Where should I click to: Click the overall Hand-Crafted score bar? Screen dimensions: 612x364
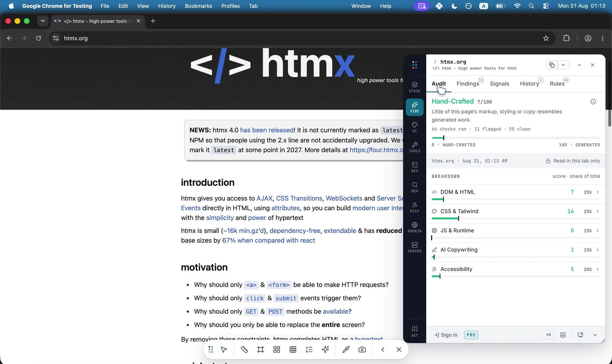coord(516,138)
